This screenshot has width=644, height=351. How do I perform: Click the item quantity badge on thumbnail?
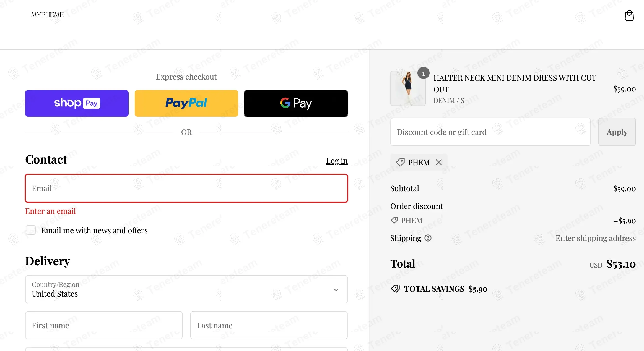tap(423, 73)
